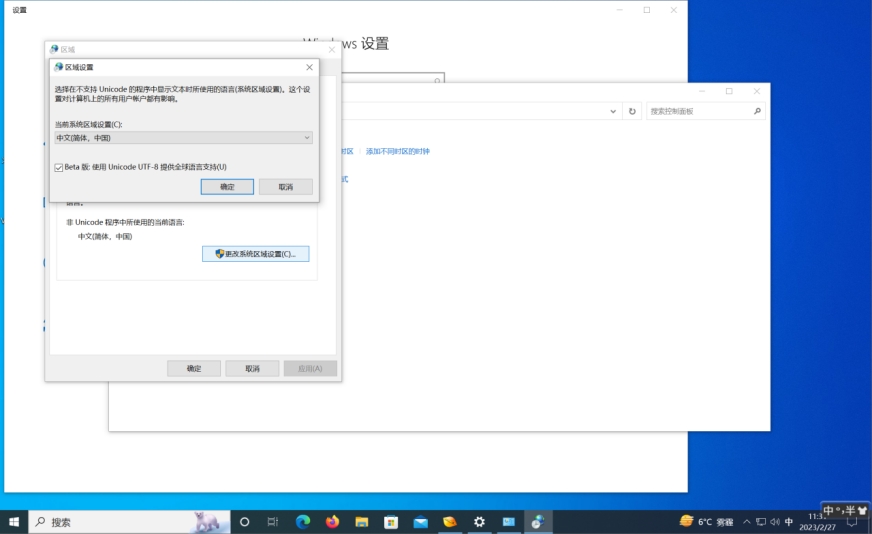The height and width of the screenshot is (534, 872).
Task: Open the Windows Start menu
Action: point(14,522)
